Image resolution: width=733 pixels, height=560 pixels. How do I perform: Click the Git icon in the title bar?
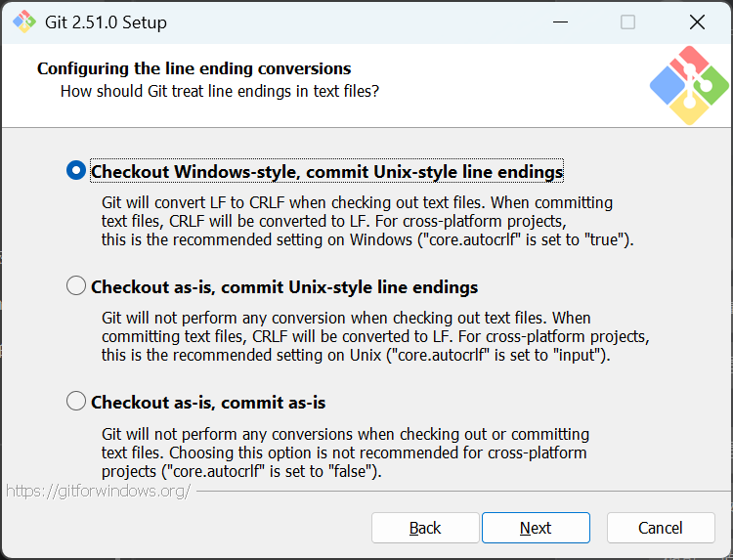coord(23,22)
